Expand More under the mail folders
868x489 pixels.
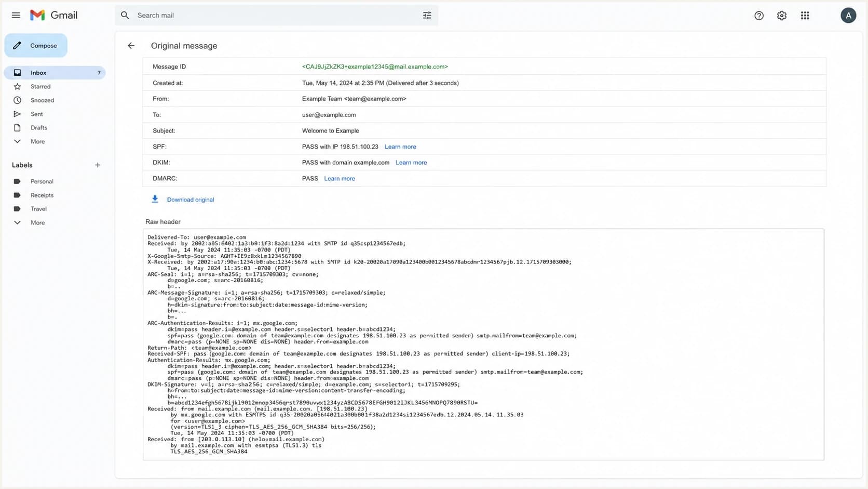(37, 141)
